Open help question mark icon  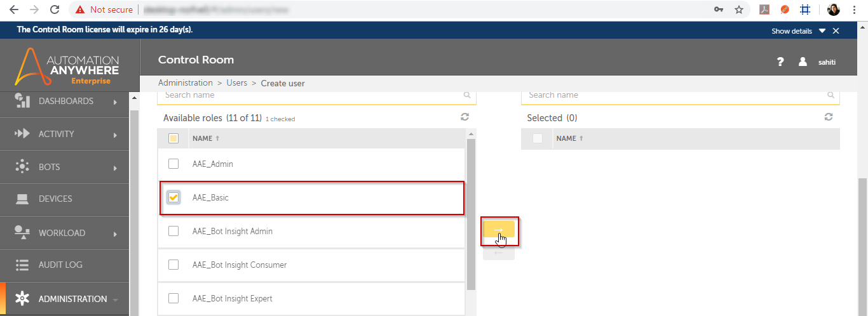click(780, 62)
